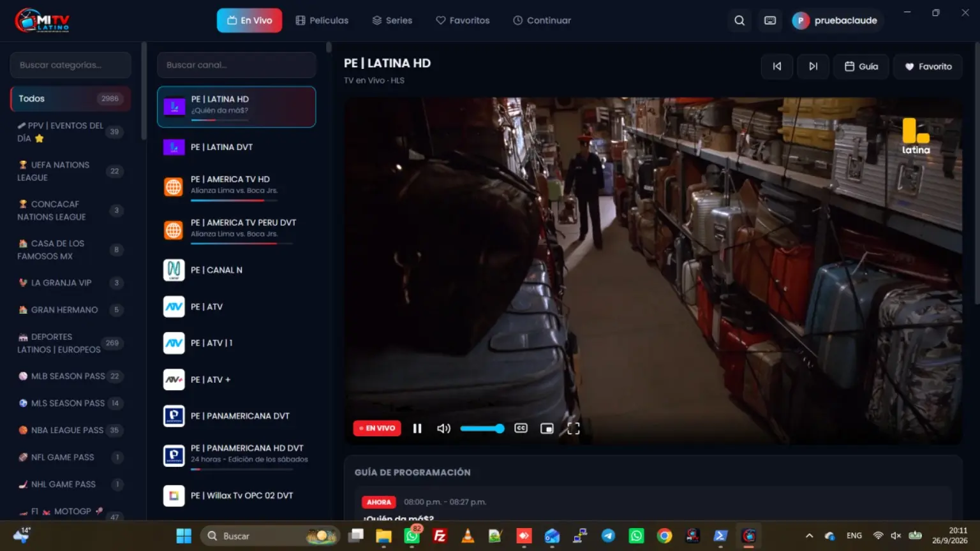Open Google Chrome from the taskbar
This screenshot has width=980, height=551.
click(664, 536)
